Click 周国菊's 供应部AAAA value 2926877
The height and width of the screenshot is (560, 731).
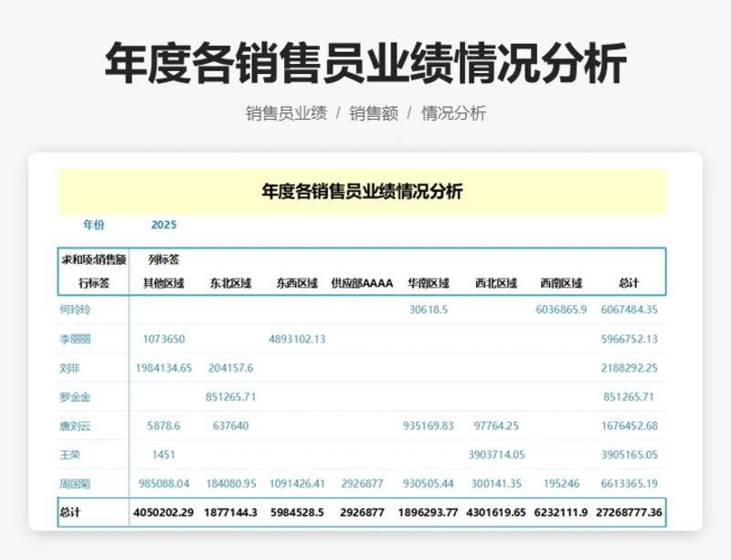pos(362,483)
